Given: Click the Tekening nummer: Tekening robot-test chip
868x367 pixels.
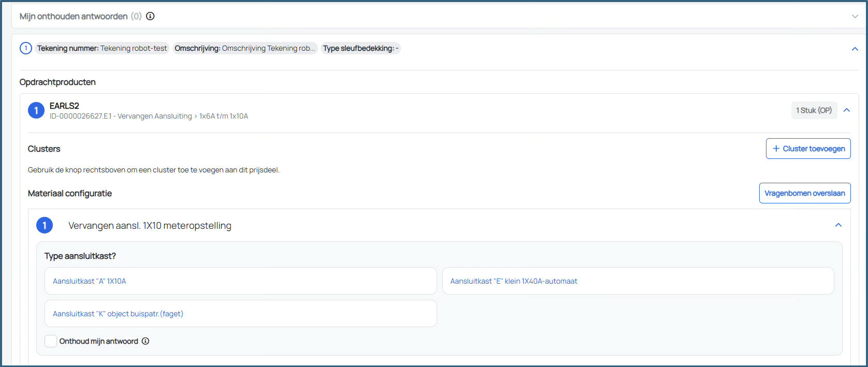Looking at the screenshot, I should point(102,48).
